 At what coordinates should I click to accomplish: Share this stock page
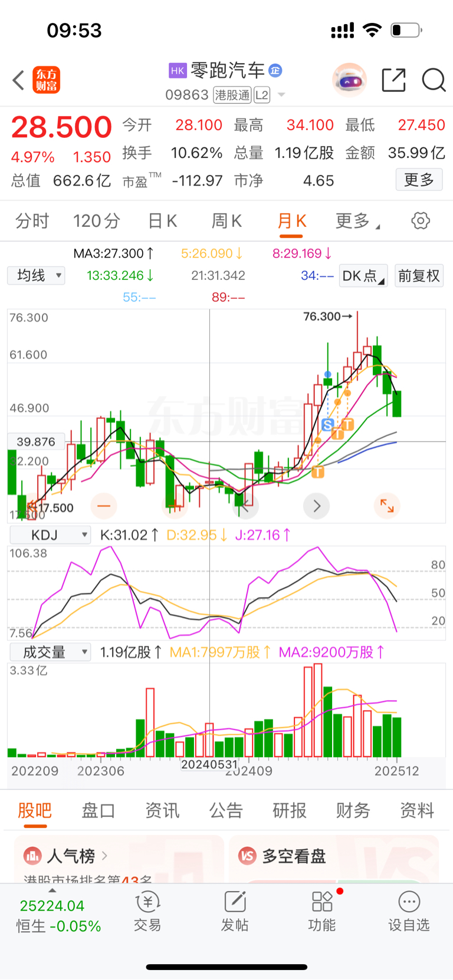tap(393, 80)
